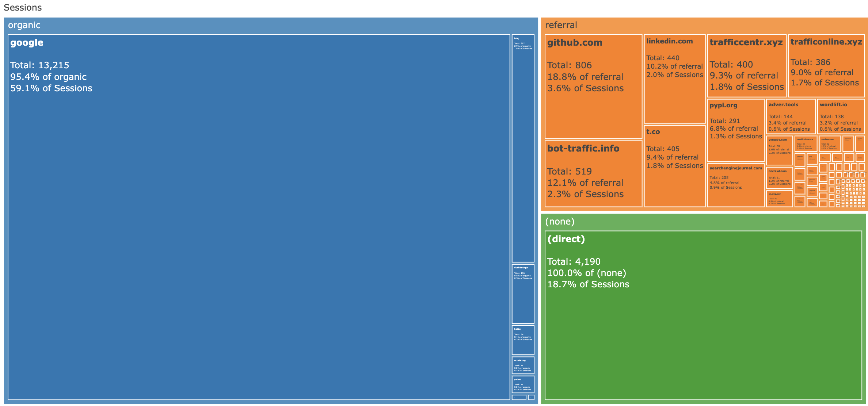The height and width of the screenshot is (406, 868).
Task: Click the 'Total: 405' text
Action: point(663,149)
